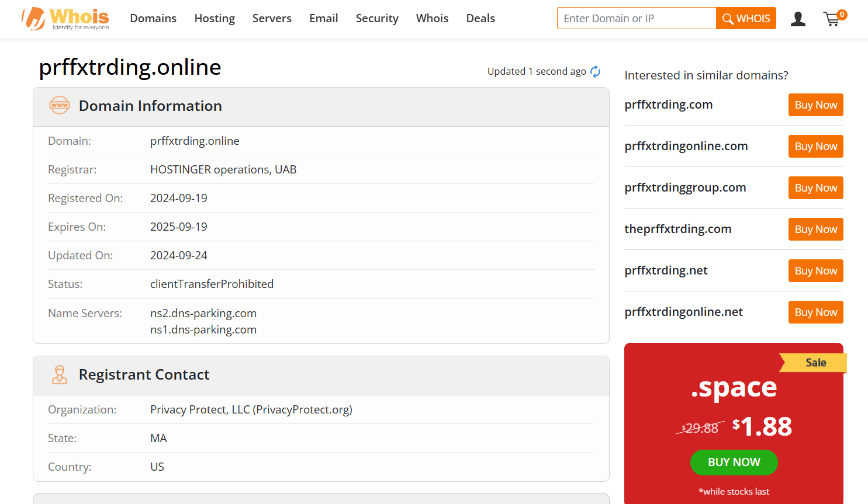This screenshot has height=504, width=868.
Task: Click the Registrant Contact person icon
Action: pos(60,374)
